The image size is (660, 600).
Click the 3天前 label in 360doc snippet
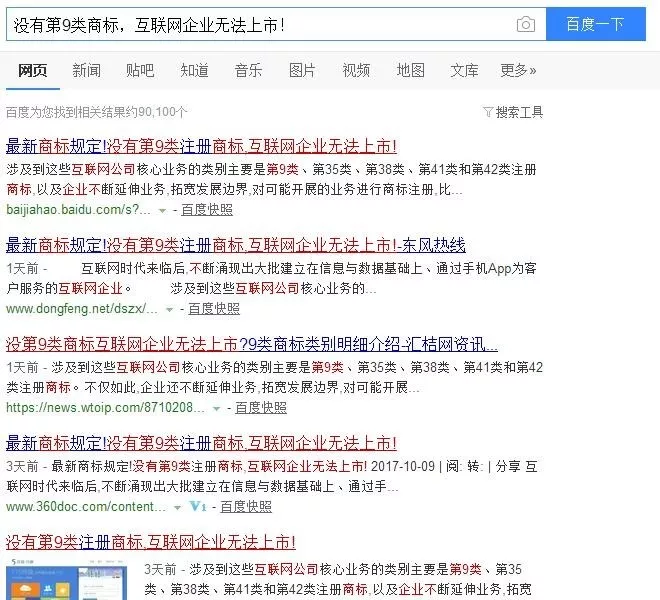(x=22, y=466)
